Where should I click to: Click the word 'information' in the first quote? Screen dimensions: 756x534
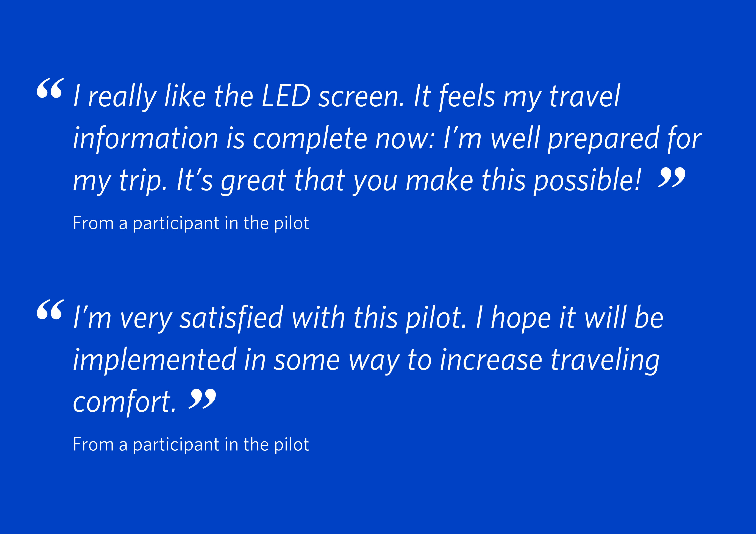pos(145,138)
